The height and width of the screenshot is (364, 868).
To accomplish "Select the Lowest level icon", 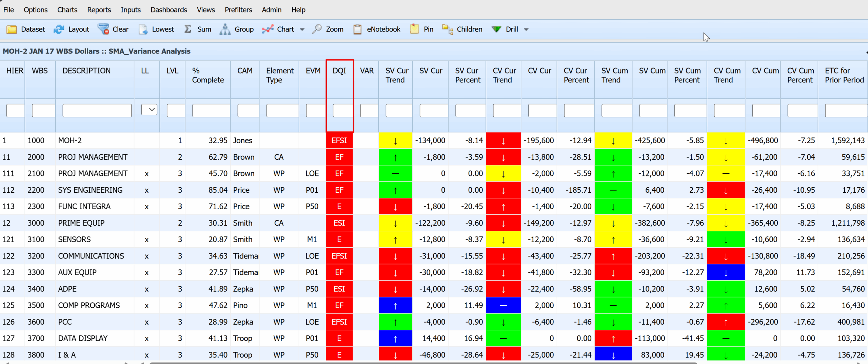I will (x=143, y=30).
